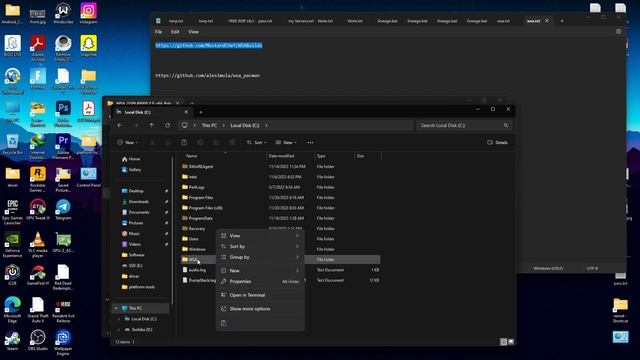Open the Sort dropdown in Explorer toolbar
This screenshot has height=360, width=640.
256,142
